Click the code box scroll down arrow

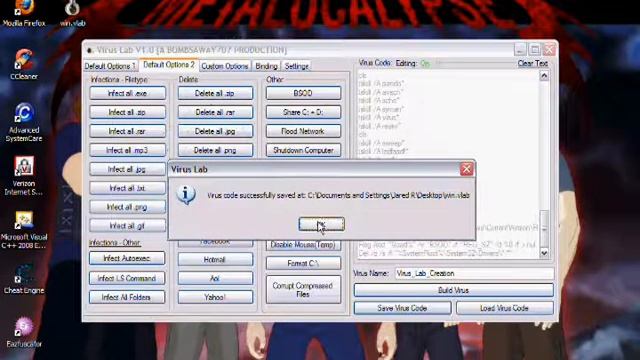[544, 253]
